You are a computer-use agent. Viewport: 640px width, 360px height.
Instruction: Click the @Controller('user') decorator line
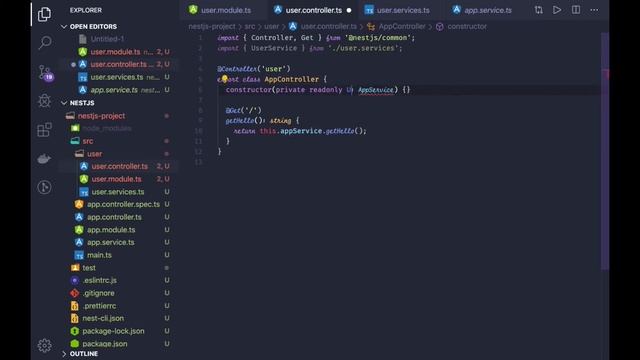pos(254,69)
